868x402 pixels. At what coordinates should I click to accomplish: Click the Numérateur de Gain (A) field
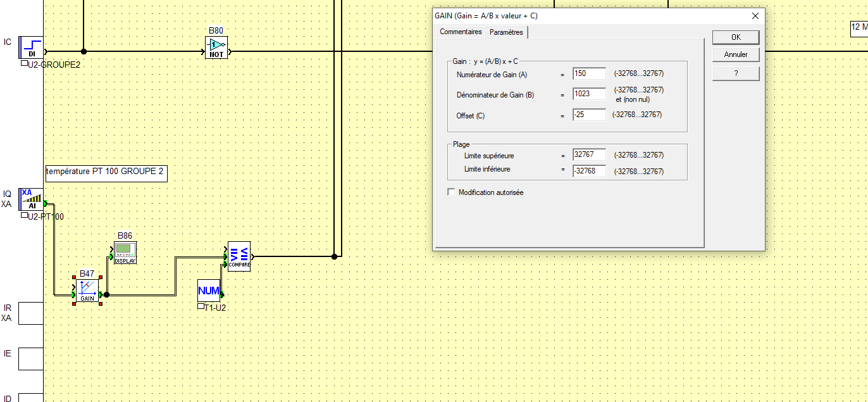pos(588,74)
